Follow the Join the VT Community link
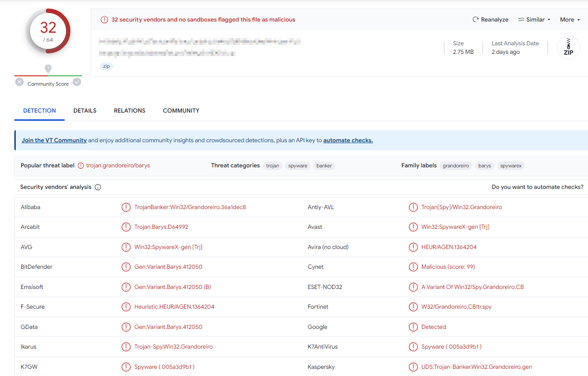 coord(54,140)
